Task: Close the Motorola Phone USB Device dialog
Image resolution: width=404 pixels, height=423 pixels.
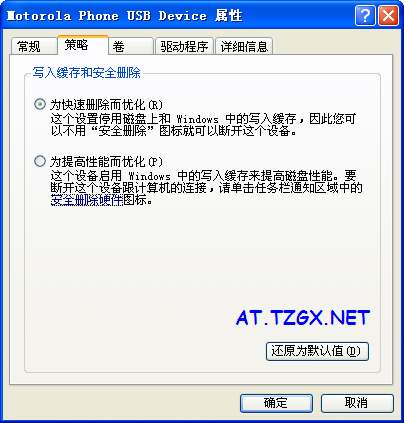Action: 389,15
